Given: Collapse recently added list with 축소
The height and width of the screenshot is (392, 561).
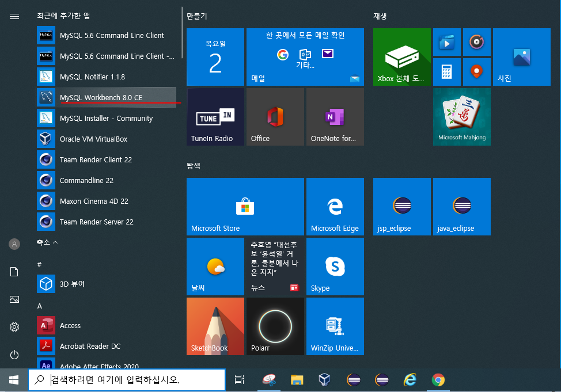Looking at the screenshot, I should pos(47,242).
